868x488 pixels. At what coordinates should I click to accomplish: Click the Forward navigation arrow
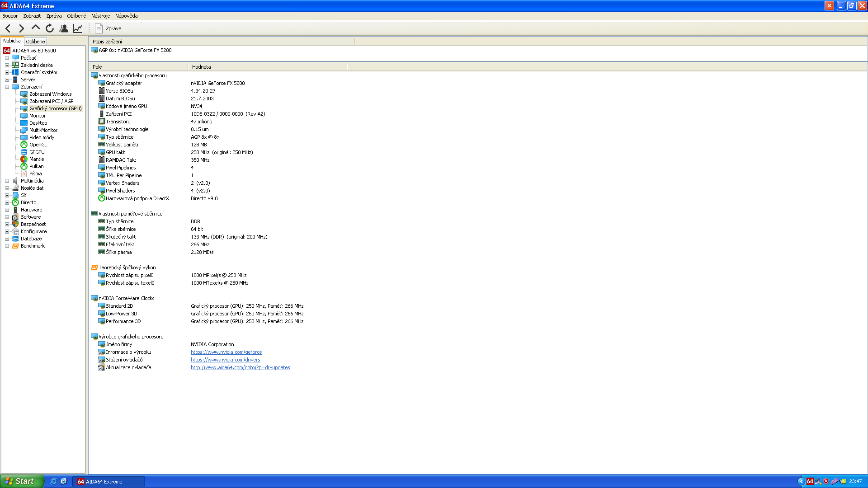point(21,28)
